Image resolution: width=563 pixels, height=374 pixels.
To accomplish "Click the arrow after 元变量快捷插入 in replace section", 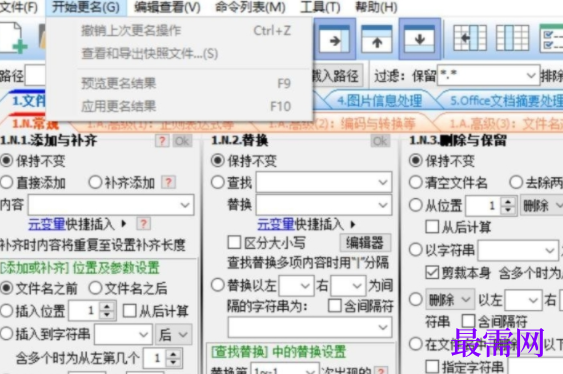I will (x=353, y=224).
